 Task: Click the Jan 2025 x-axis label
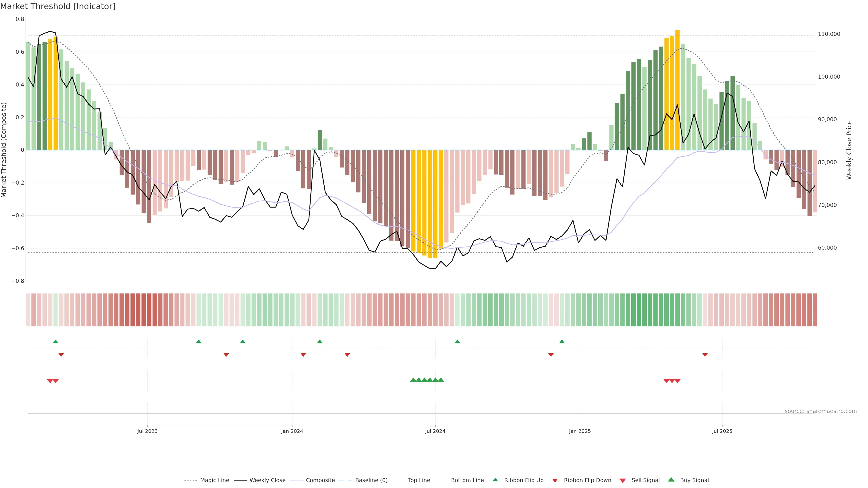(580, 431)
